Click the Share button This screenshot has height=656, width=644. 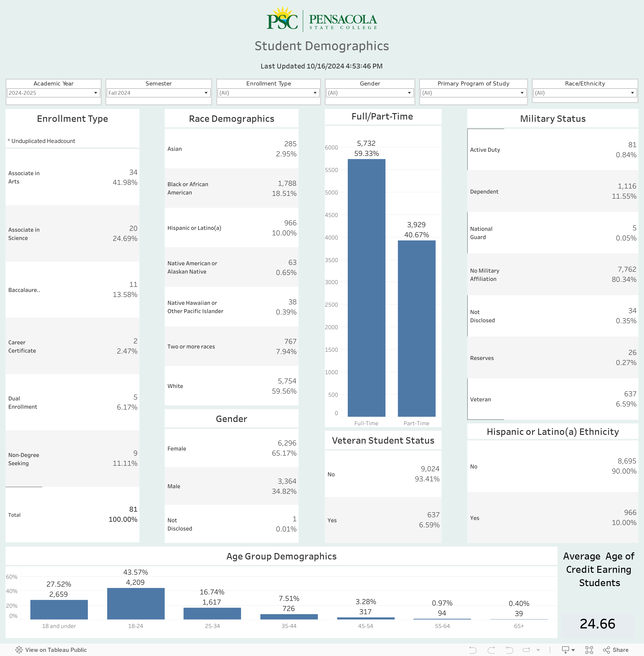click(616, 650)
